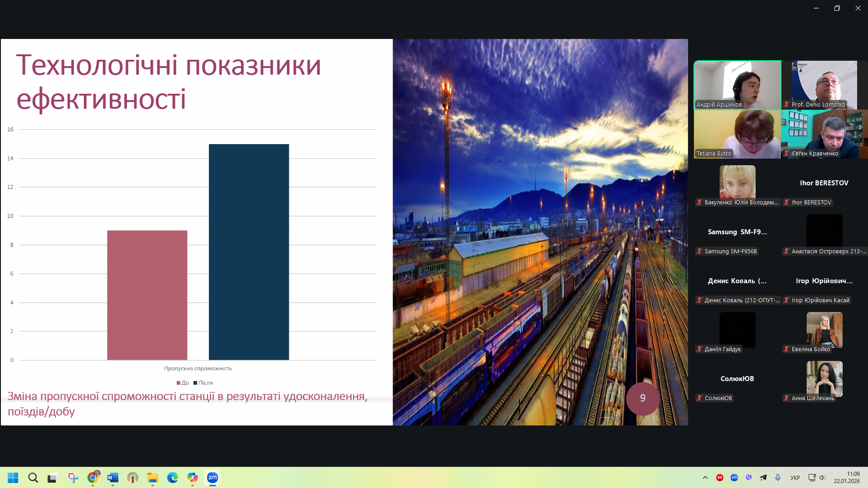
Task: Click Viber icon in system tray
Action: pyautogui.click(x=749, y=478)
